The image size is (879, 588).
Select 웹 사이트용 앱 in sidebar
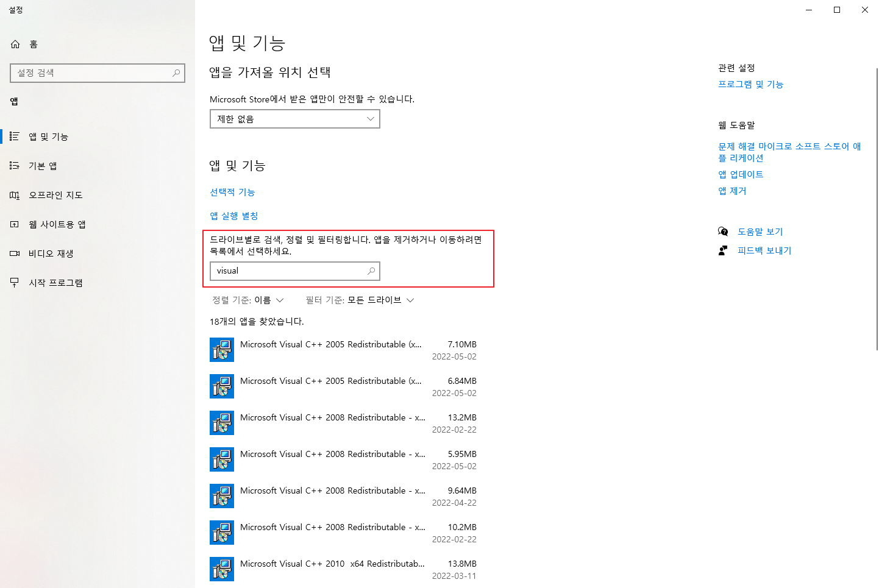[98, 224]
